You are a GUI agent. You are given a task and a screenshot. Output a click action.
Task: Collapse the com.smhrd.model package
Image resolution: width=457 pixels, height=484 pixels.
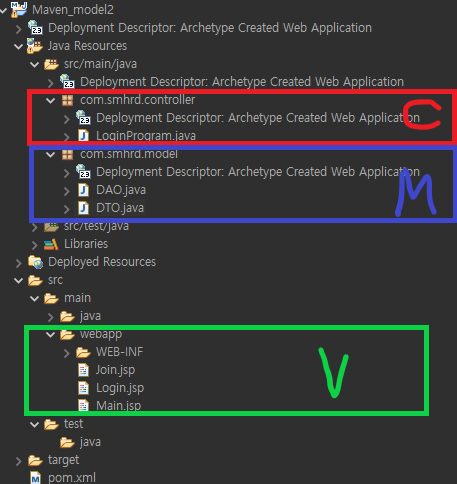51,154
